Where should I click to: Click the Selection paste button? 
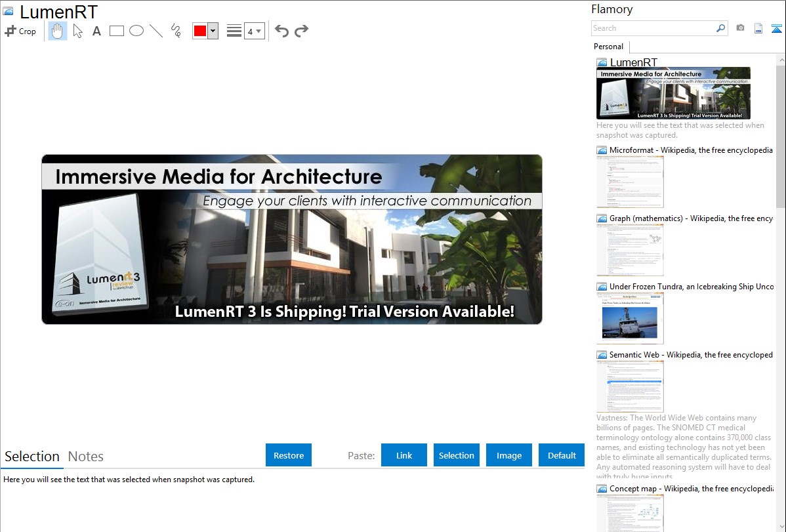(x=457, y=455)
